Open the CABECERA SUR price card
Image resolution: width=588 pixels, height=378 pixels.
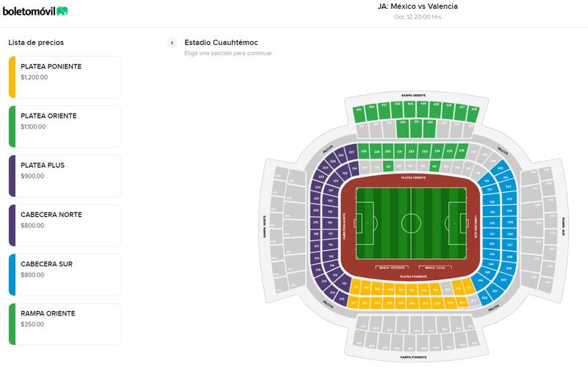click(65, 274)
